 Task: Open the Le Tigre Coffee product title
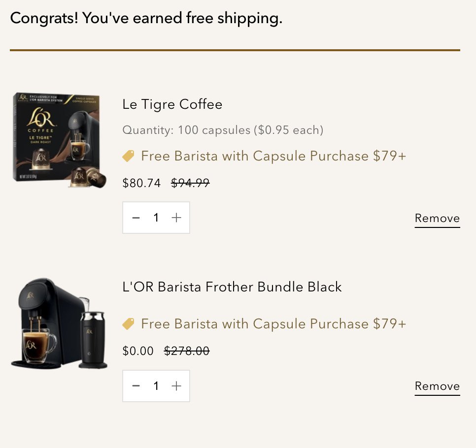[172, 104]
